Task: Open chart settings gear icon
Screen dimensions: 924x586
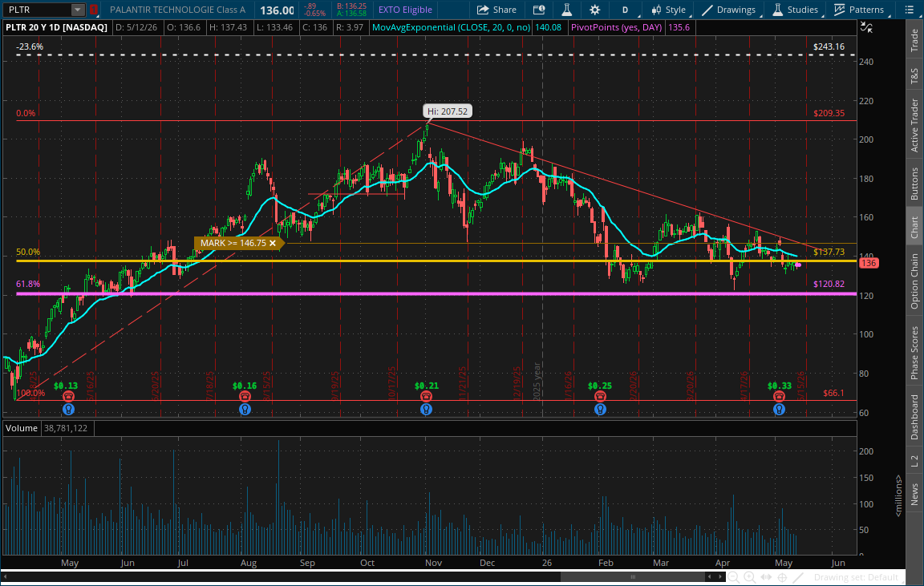Action: pyautogui.click(x=594, y=10)
